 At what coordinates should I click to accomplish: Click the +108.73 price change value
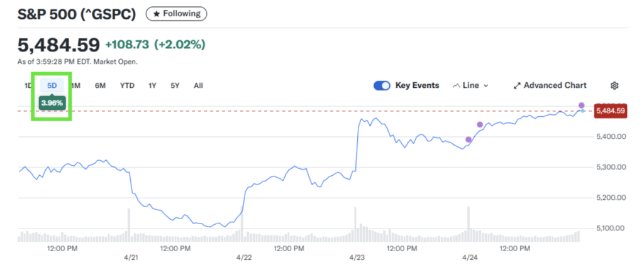pos(127,45)
